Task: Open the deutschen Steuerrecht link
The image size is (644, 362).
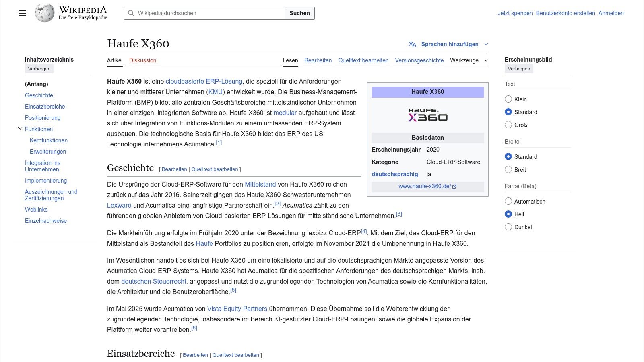Action: pos(154,281)
